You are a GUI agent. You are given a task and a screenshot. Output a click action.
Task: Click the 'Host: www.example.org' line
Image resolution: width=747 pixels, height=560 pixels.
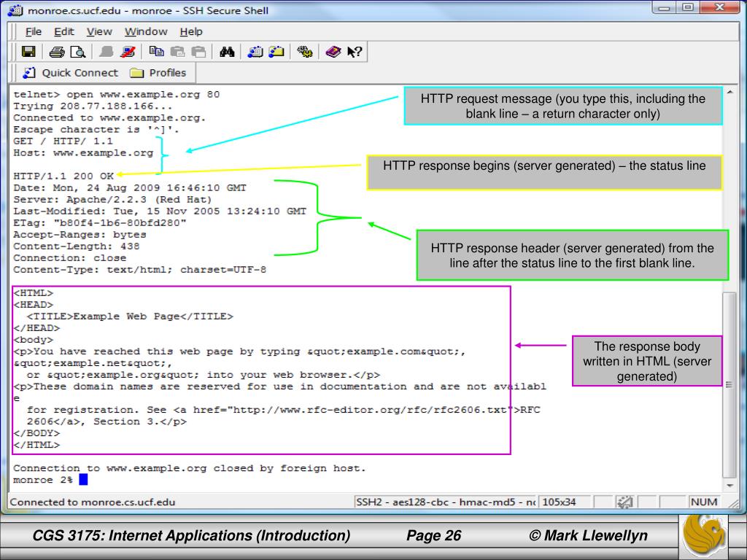(83, 153)
